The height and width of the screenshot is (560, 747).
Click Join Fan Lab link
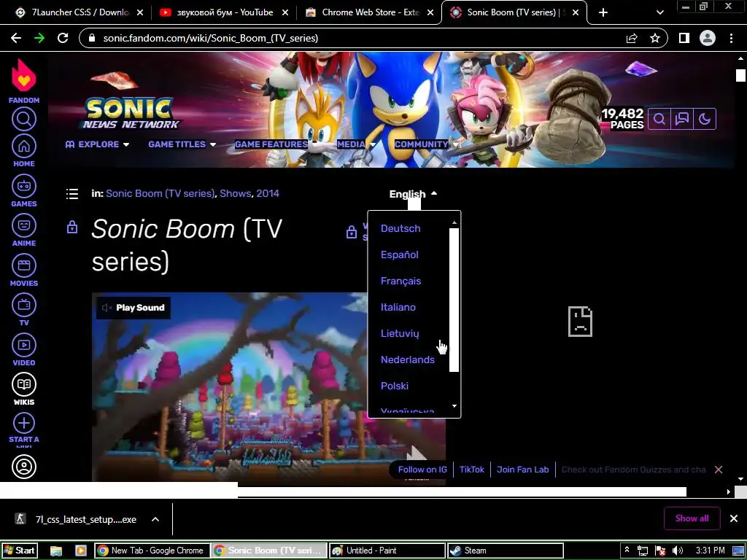522,470
